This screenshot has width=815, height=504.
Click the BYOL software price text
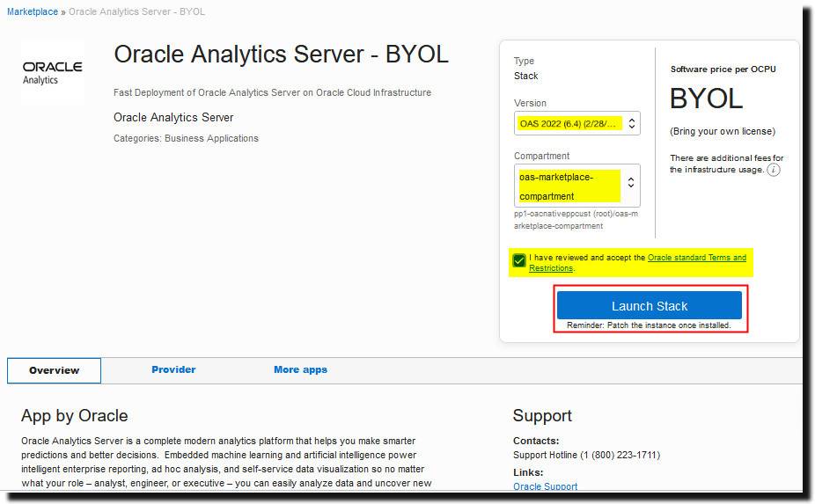pos(707,99)
